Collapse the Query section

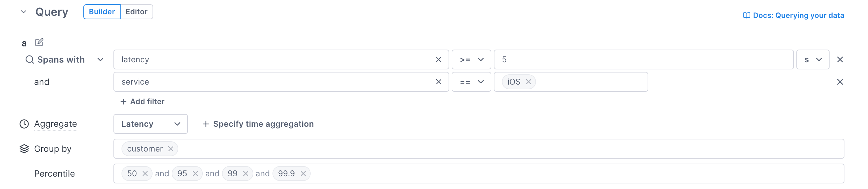24,12
